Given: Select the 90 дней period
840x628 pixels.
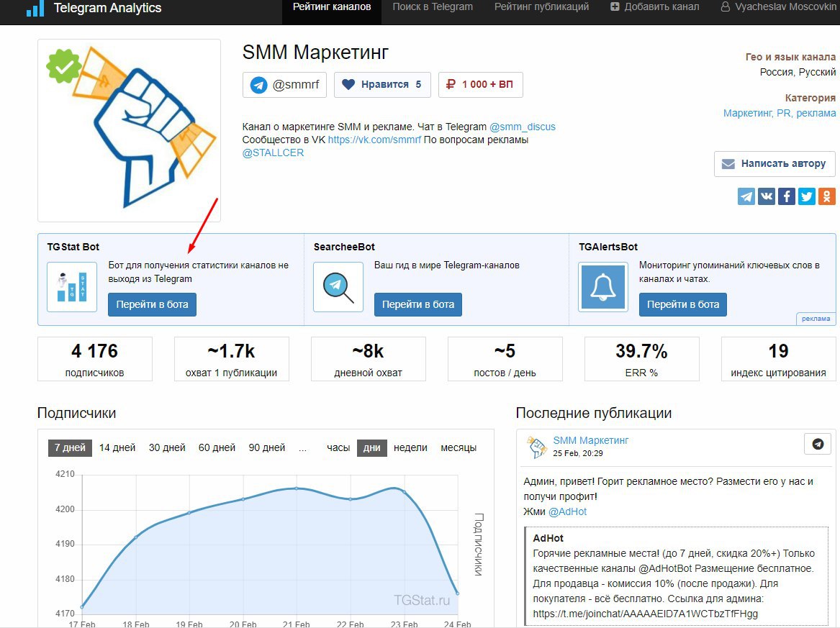Looking at the screenshot, I should (x=267, y=447).
